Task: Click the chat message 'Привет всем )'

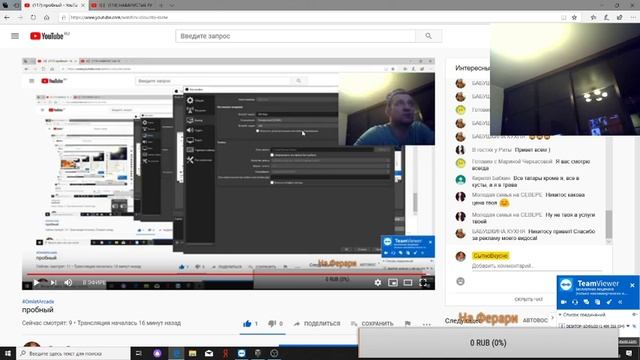Action: click(x=532, y=150)
